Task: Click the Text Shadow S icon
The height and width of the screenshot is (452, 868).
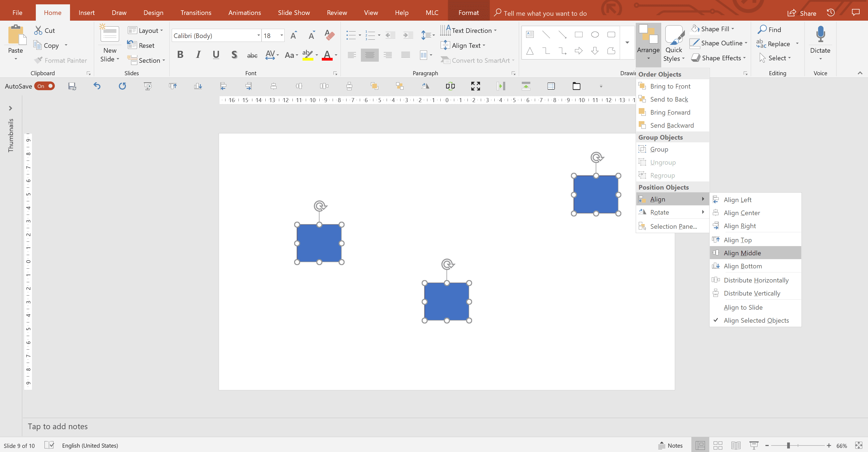Action: (x=234, y=55)
